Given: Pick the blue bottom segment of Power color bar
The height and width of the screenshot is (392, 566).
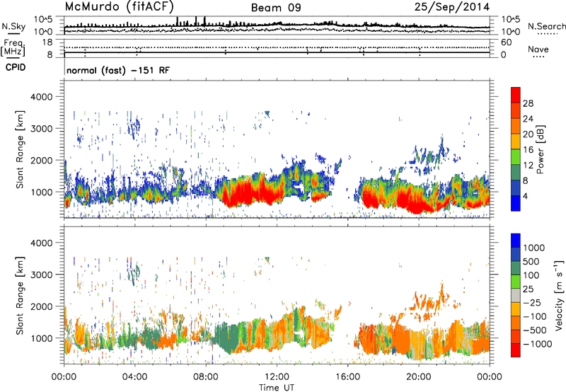Looking at the screenshot, I should 516,203.
